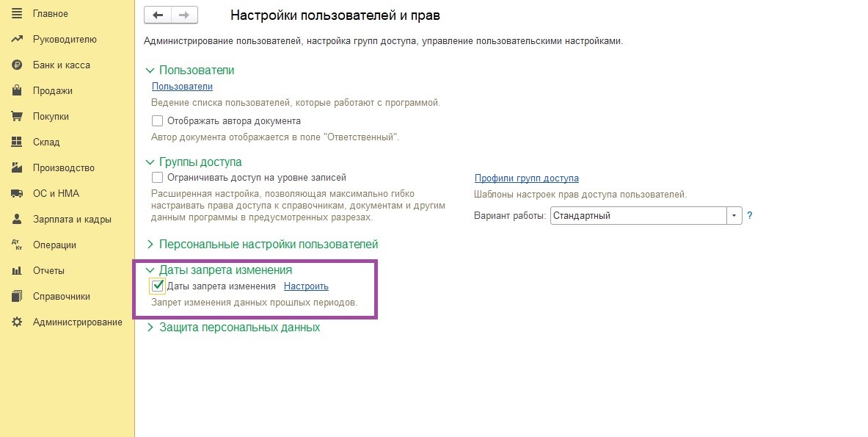Click the Склад grid icon
Screen dimensions: 868x437
(17, 142)
